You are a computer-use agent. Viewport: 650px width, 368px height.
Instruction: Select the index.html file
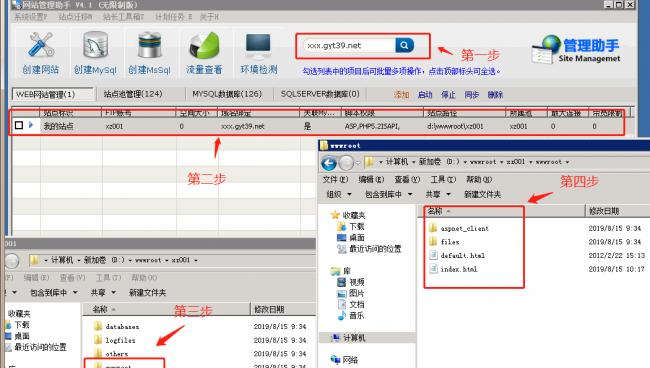coord(453,269)
